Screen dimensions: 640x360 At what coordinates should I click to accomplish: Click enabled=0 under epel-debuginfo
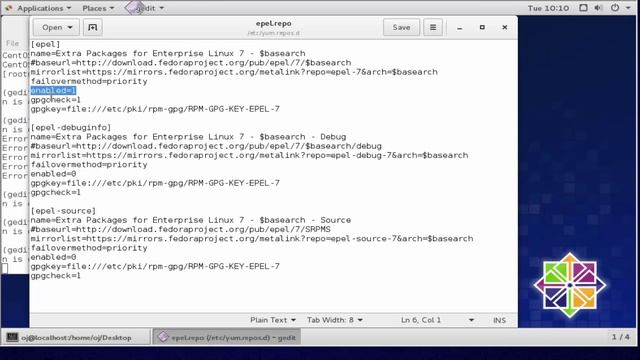coord(53,174)
